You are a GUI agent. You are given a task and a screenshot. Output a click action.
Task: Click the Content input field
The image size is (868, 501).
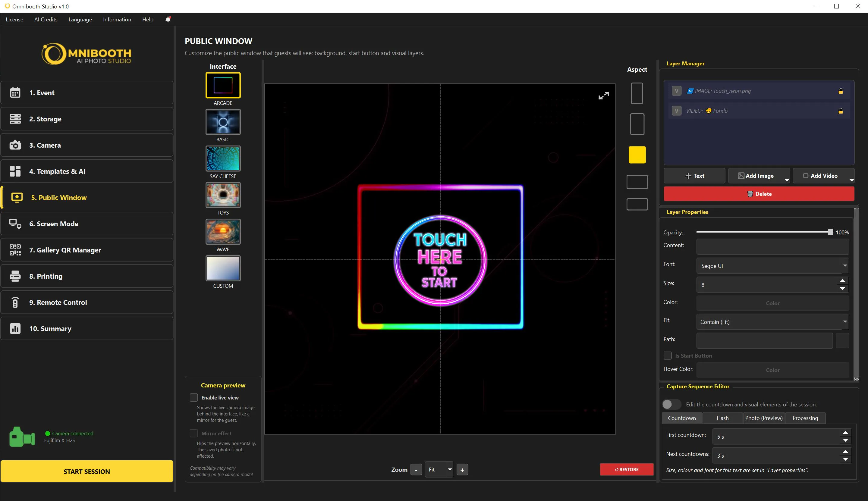(772, 247)
